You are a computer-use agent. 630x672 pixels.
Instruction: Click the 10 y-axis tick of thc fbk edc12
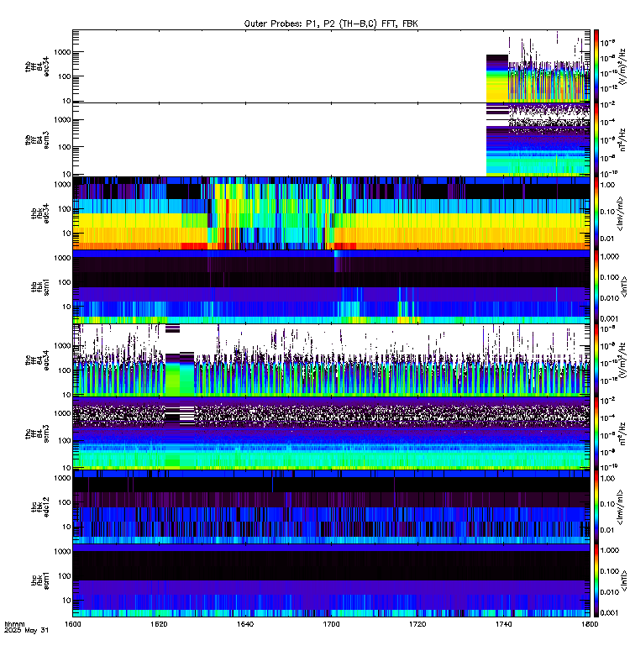[66, 527]
